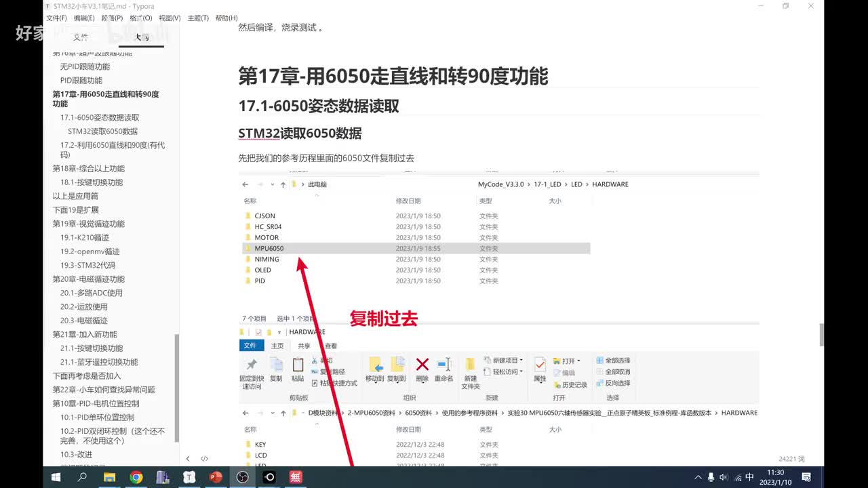Switch sidebar to the 大纲 outline tab

[x=141, y=37]
